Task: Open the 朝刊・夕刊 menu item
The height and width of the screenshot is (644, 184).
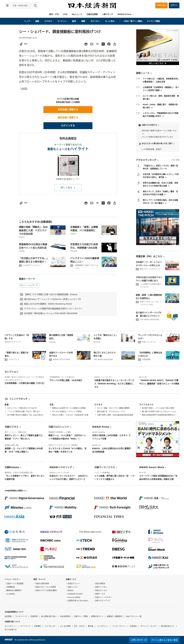Action: pyautogui.click(x=54, y=14)
